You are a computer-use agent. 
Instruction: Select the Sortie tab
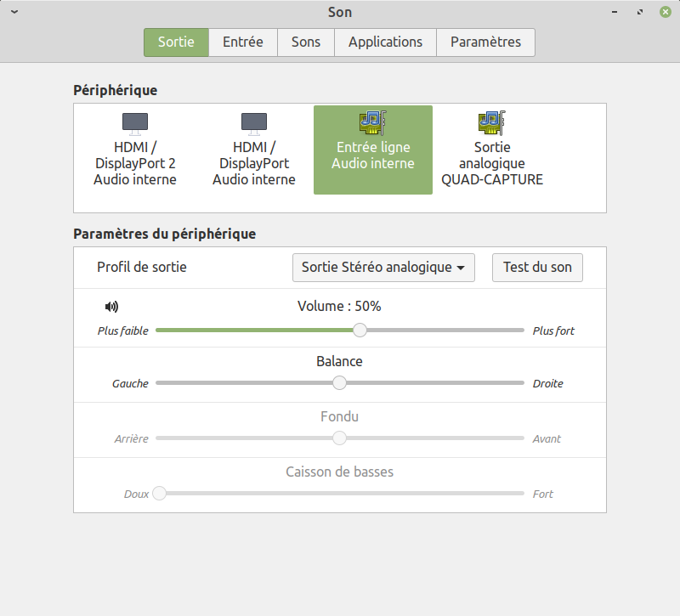coord(176,42)
